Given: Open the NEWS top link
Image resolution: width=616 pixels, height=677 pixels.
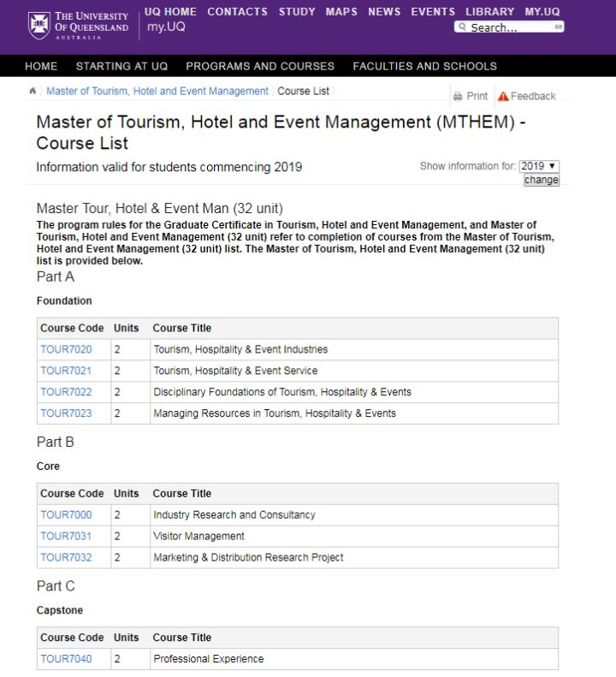Looking at the screenshot, I should point(384,12).
